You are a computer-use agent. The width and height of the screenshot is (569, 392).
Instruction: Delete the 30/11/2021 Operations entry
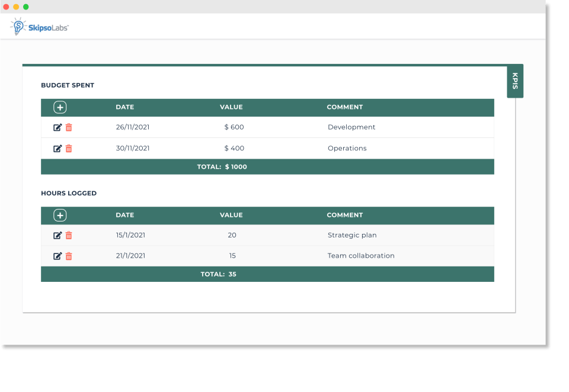(69, 148)
